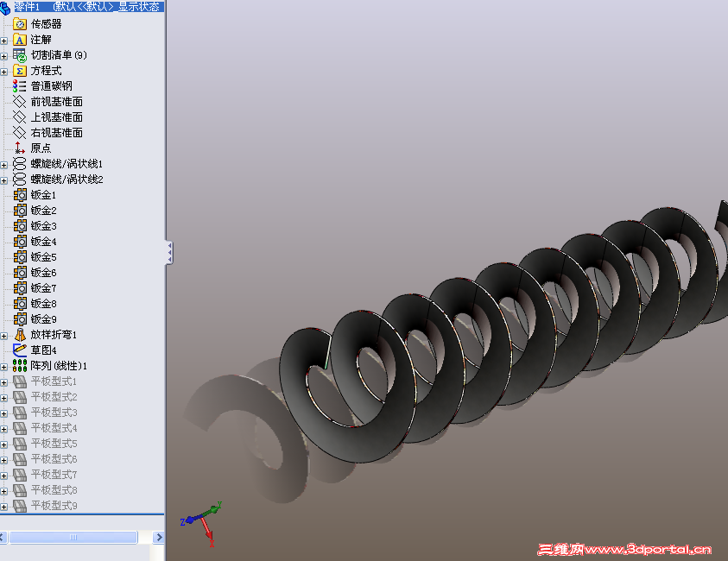Click the scrollbar right arrow in feature tree

click(x=159, y=538)
